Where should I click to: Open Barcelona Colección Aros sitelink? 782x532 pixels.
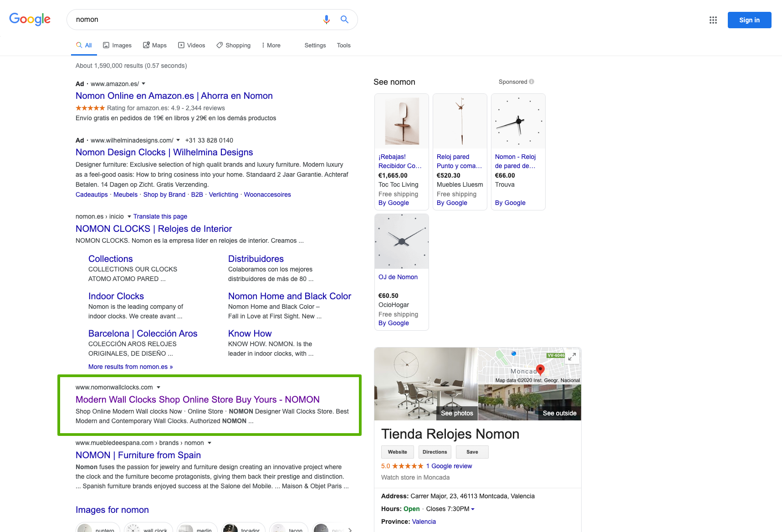(x=143, y=333)
